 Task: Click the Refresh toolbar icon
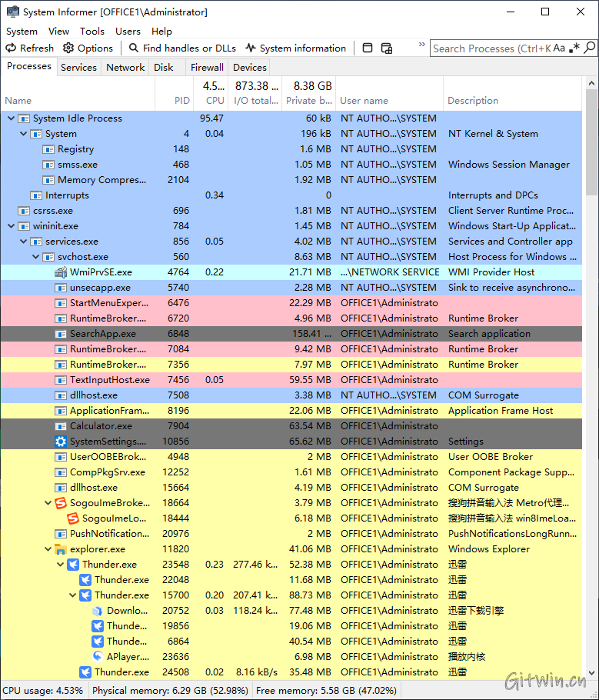click(x=11, y=48)
